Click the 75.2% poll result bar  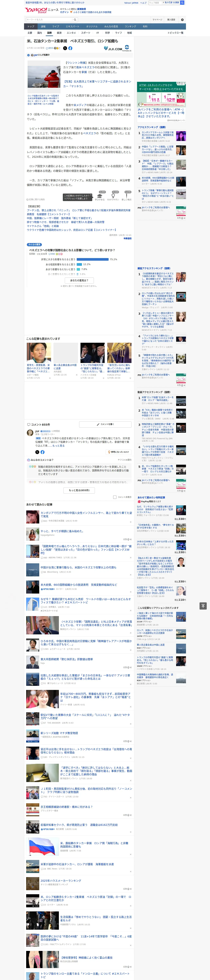click(93, 260)
